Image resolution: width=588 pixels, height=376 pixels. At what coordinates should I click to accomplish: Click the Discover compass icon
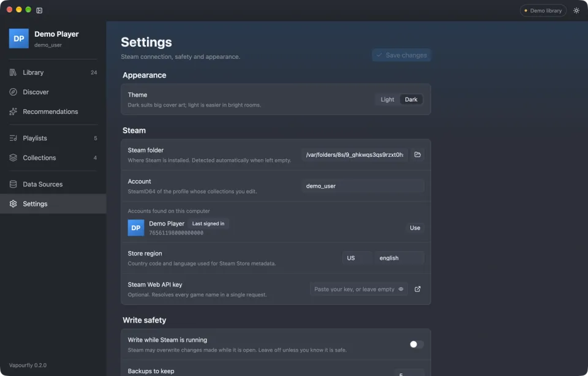13,92
